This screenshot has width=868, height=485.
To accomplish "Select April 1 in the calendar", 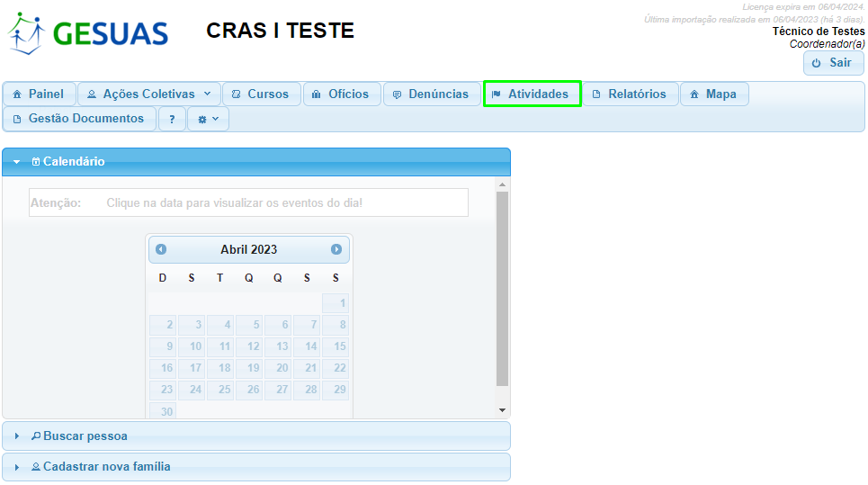I will coord(336,303).
